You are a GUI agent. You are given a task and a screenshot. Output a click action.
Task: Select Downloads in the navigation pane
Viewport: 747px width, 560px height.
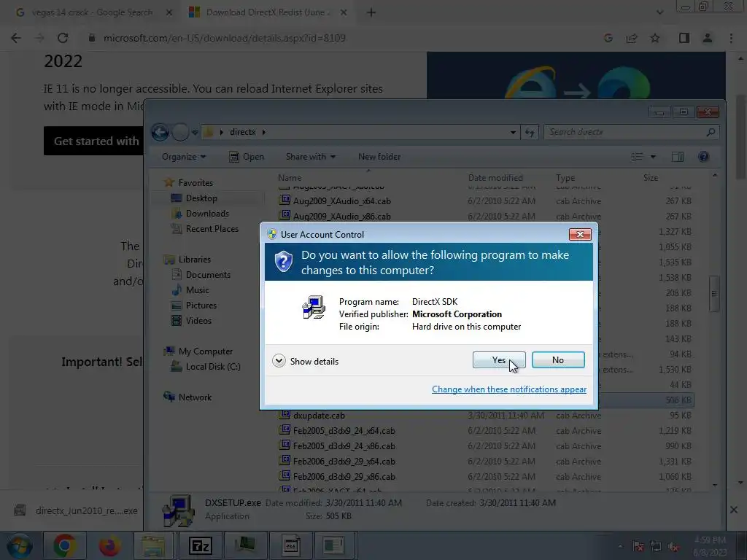(x=200, y=214)
